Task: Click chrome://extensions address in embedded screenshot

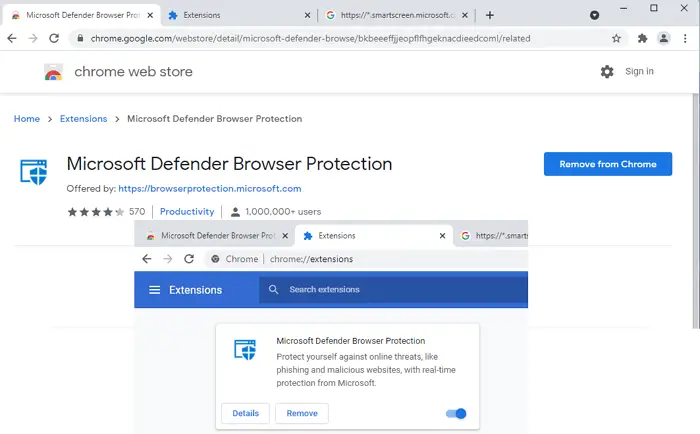Action: pyautogui.click(x=311, y=259)
